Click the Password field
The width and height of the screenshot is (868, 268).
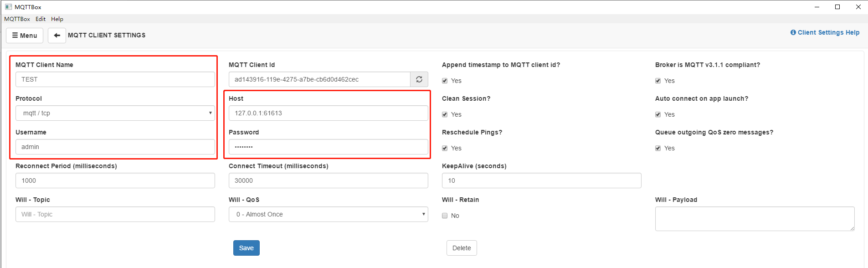(x=329, y=147)
